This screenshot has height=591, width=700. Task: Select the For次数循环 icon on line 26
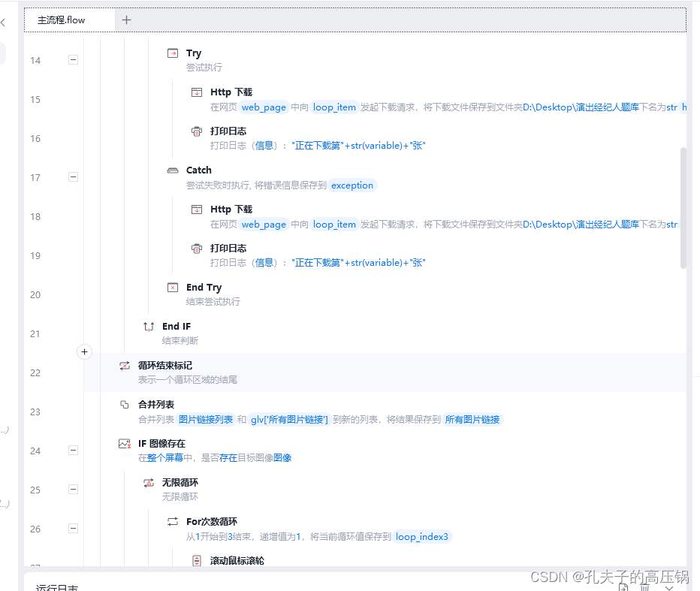(x=173, y=521)
